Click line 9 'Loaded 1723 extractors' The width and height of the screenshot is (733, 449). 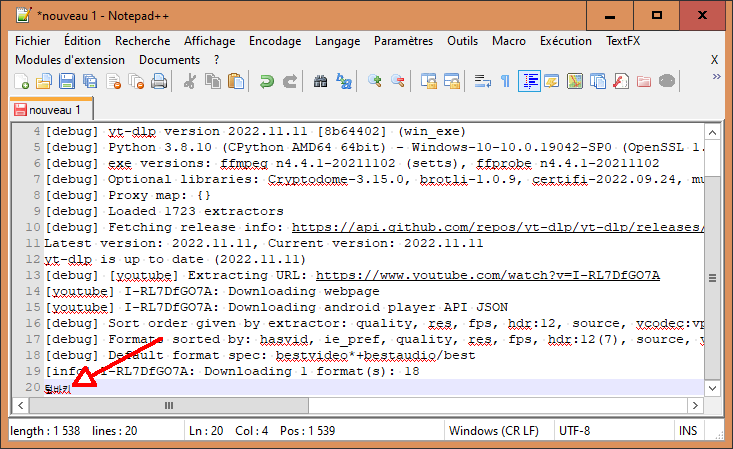(x=196, y=211)
